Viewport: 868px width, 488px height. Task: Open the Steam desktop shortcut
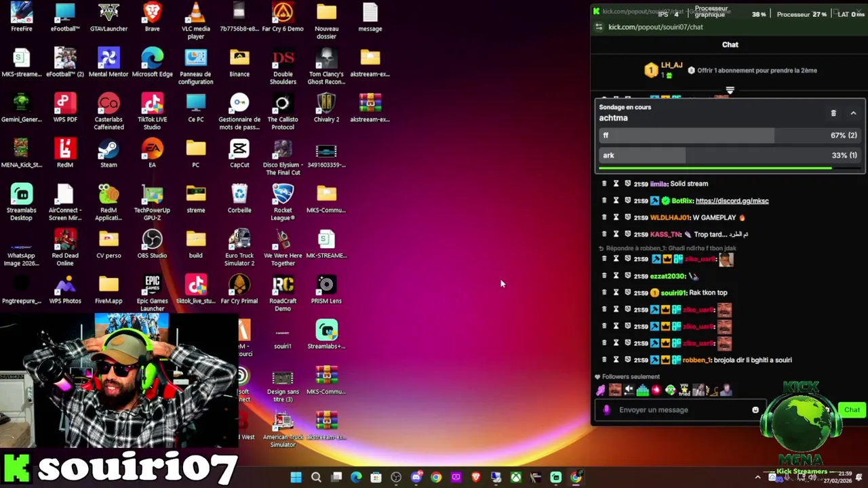[108, 154]
